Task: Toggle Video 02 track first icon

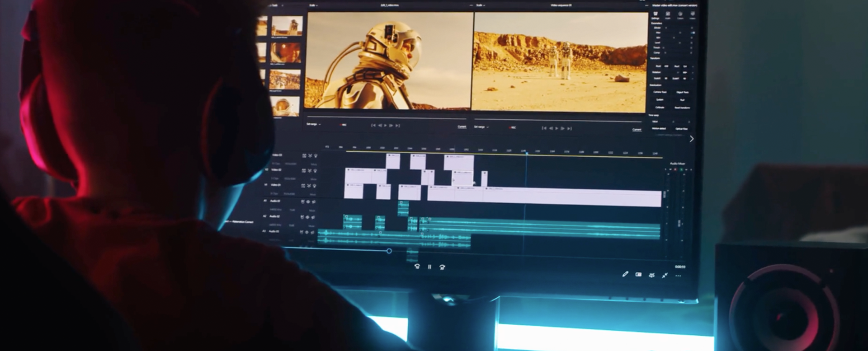Action: [x=304, y=171]
